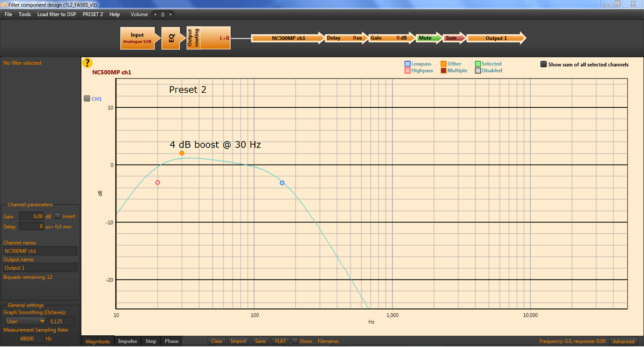The width and height of the screenshot is (644, 347).
Task: Decrease the Volume with left arrow
Action: [156, 14]
